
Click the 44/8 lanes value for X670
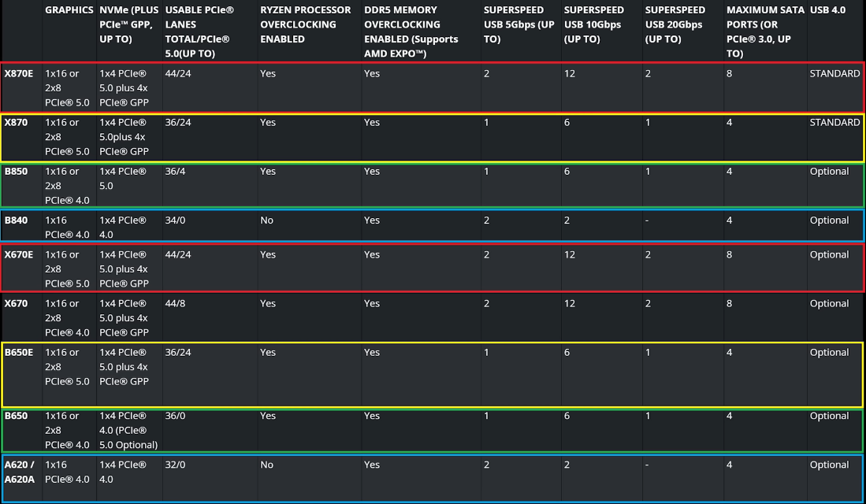(175, 304)
